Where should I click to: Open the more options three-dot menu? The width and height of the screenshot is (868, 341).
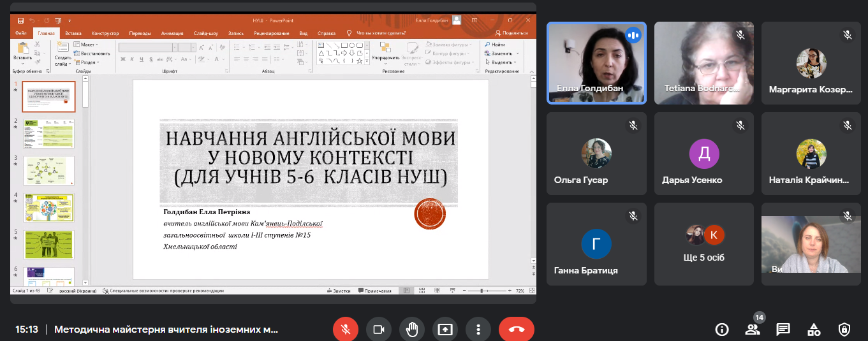pos(478,330)
